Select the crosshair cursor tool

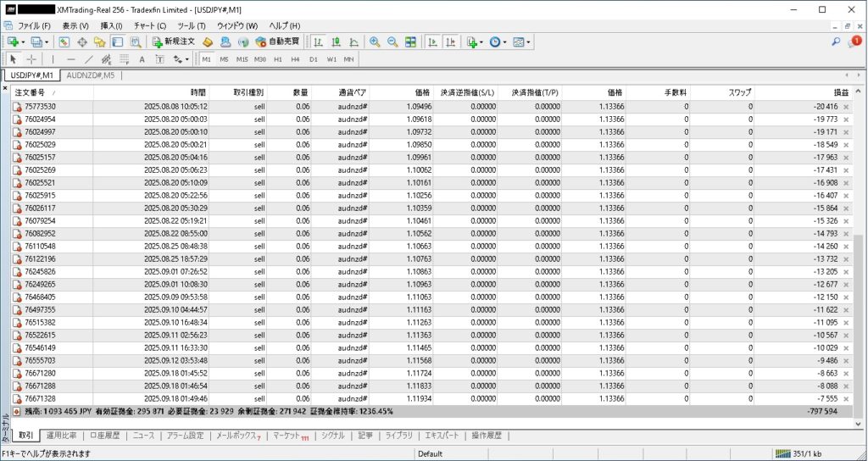point(31,59)
